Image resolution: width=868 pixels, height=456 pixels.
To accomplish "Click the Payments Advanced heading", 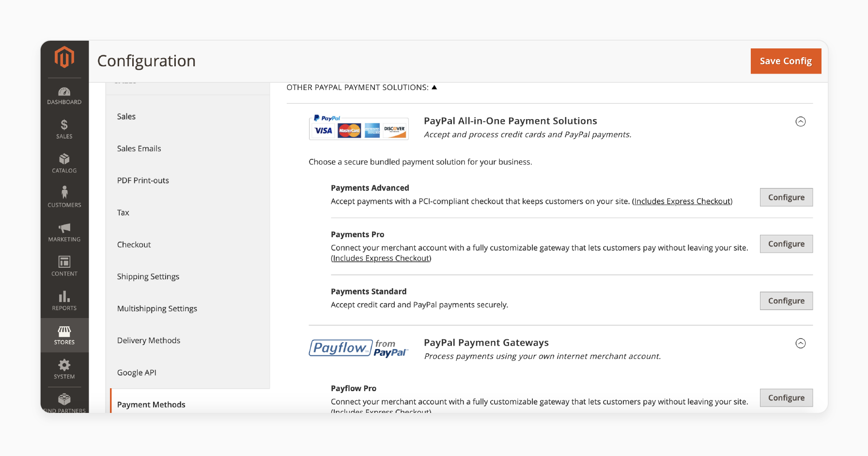I will coord(370,188).
